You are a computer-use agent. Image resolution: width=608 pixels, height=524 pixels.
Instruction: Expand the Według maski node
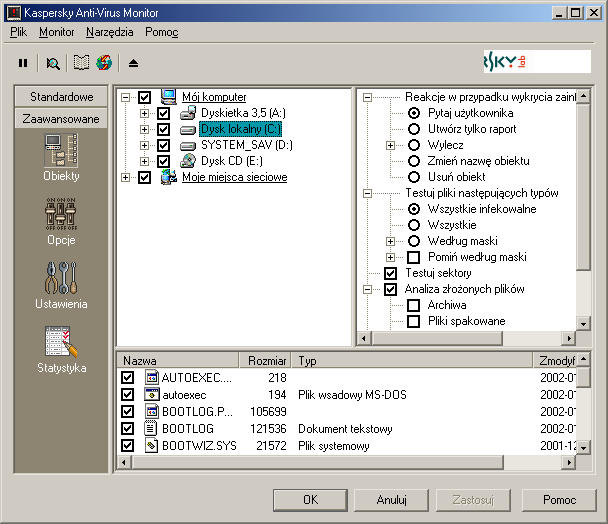[390, 241]
